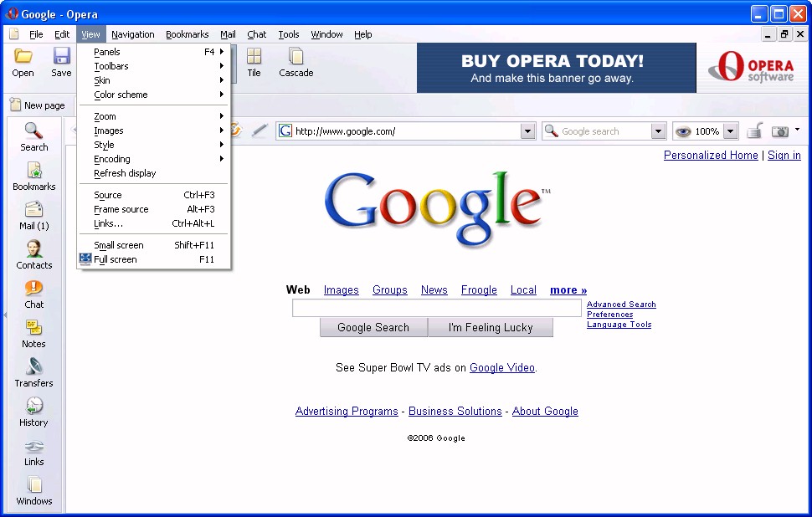Open the Notes panel icon
The width and height of the screenshot is (812, 517).
(33, 327)
